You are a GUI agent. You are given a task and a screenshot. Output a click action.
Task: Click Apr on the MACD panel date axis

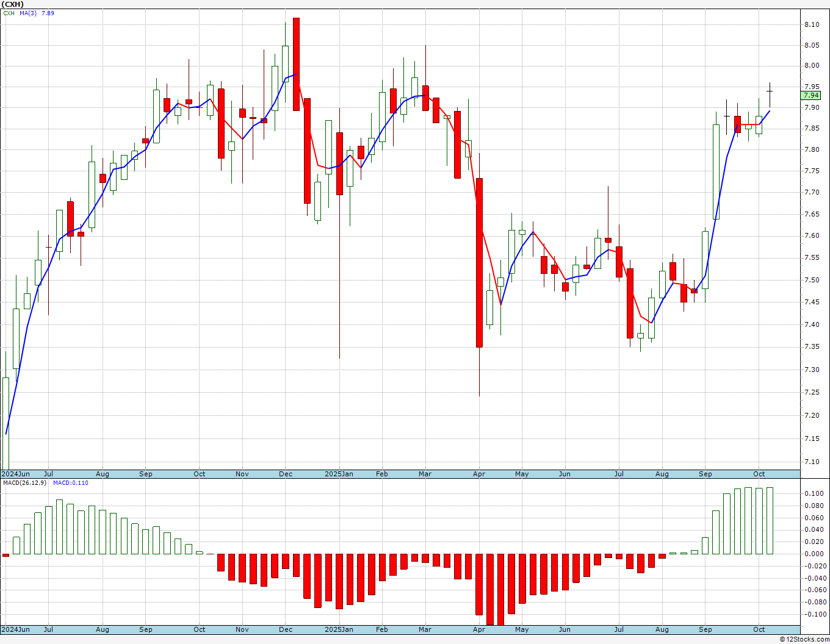pos(479,629)
